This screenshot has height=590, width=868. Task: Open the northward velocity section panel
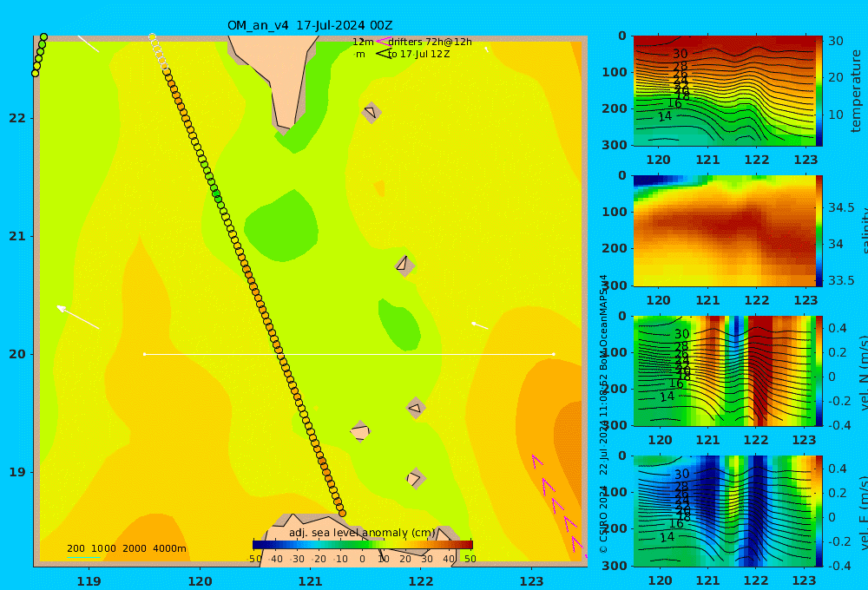[x=724, y=370]
